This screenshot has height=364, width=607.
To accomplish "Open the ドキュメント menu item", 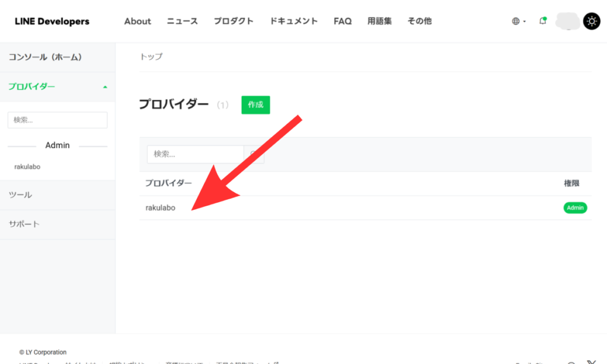I will pyautogui.click(x=293, y=21).
